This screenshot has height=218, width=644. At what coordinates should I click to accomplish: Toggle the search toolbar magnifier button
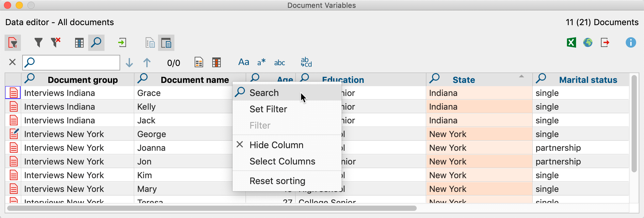[x=96, y=43]
